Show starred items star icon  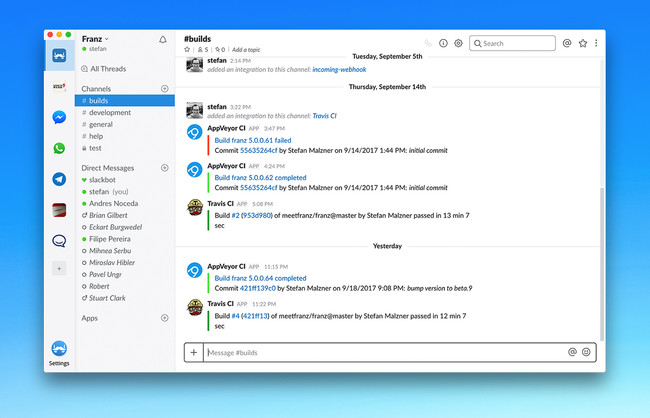(x=583, y=43)
